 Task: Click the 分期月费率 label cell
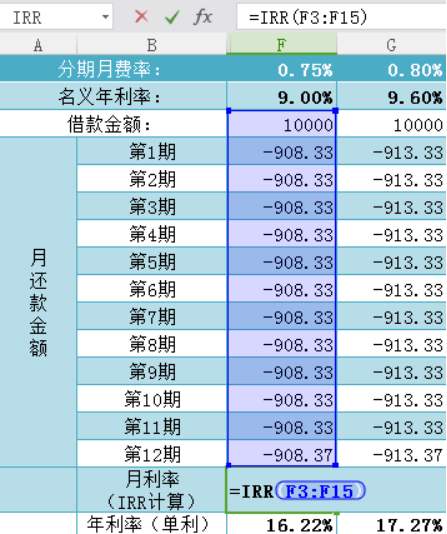tap(113, 69)
